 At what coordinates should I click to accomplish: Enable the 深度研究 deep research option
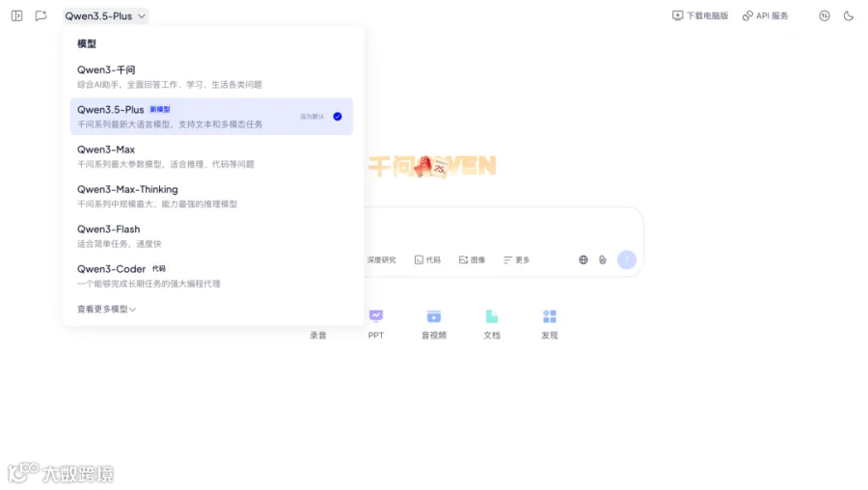tap(381, 259)
